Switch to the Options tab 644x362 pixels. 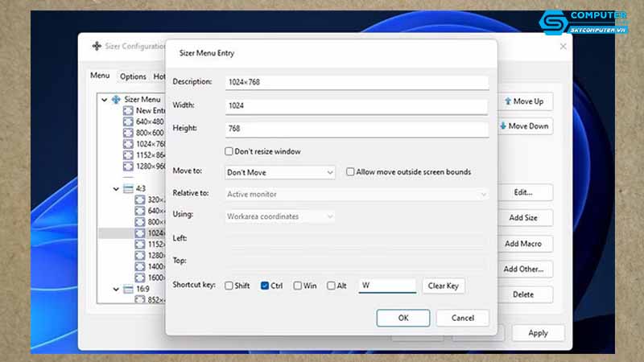click(133, 76)
